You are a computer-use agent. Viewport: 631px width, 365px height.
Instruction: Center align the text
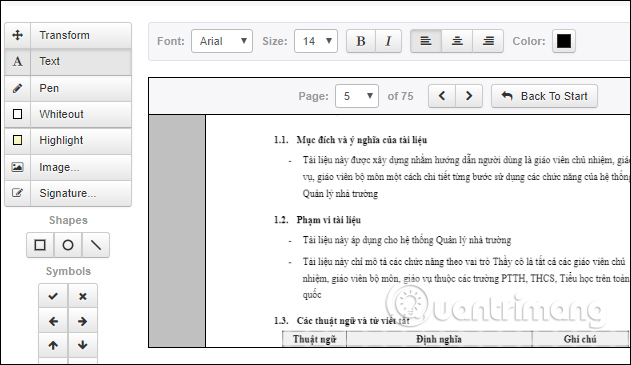(x=457, y=41)
